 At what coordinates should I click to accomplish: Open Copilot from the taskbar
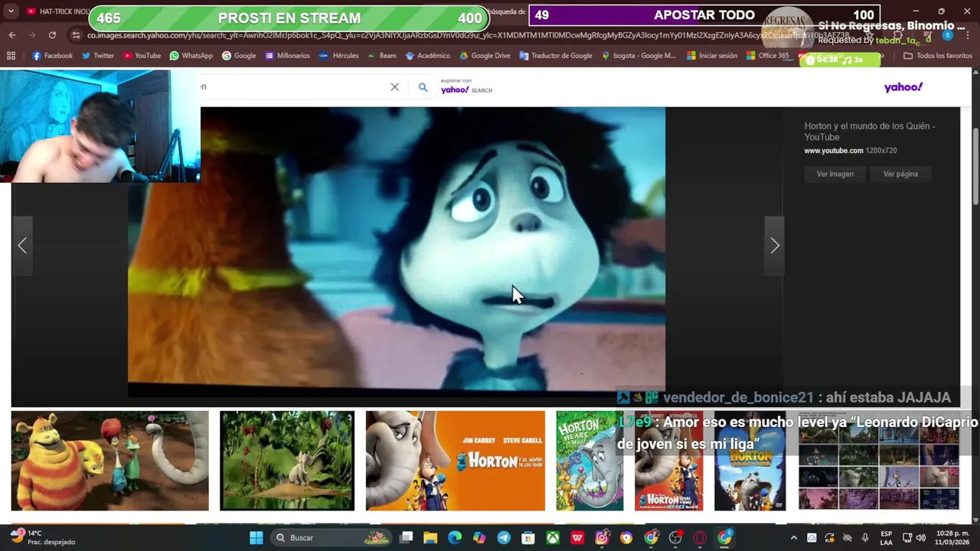[x=479, y=537]
